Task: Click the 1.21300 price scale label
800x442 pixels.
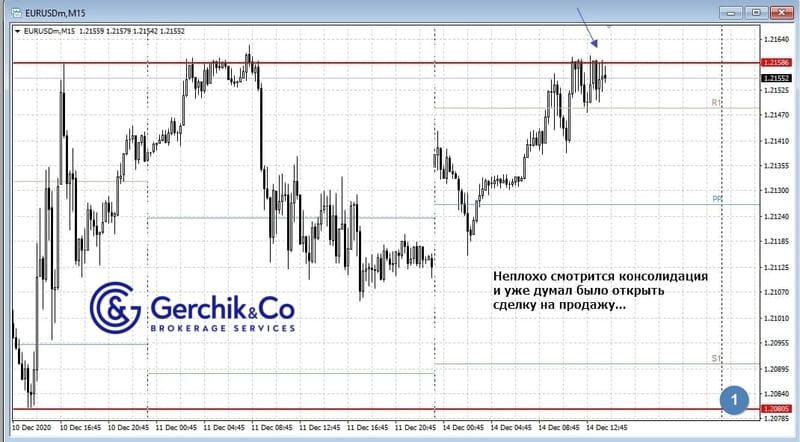Action: click(x=776, y=191)
